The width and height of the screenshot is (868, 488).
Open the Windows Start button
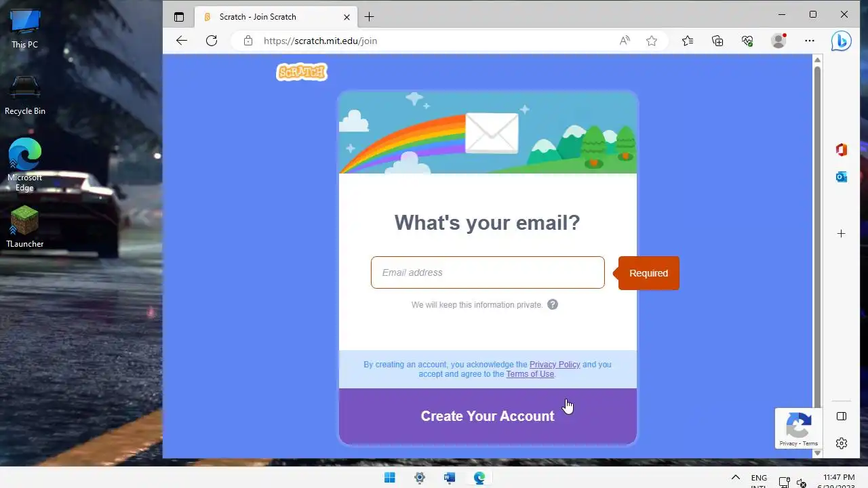point(390,478)
